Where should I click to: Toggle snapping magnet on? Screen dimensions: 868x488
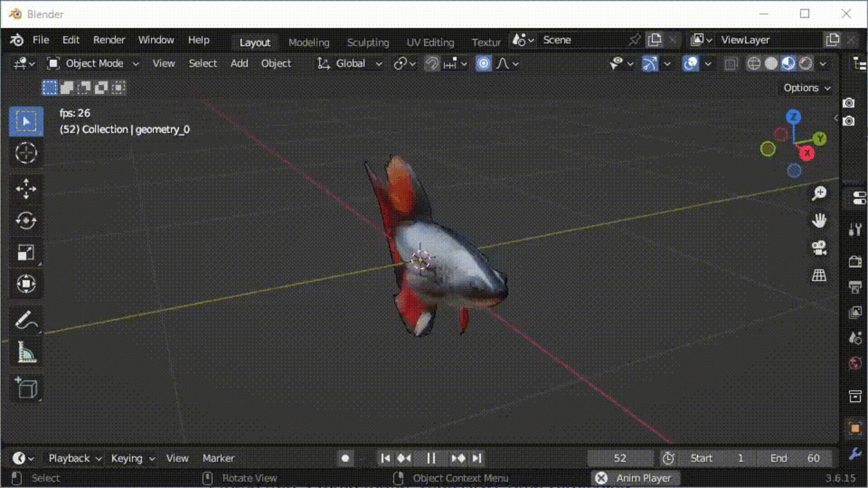432,63
